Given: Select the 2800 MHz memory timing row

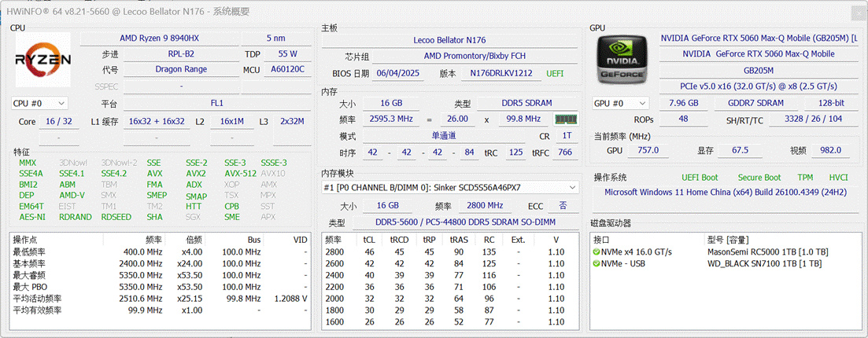Looking at the screenshot, I should pyautogui.click(x=449, y=252).
